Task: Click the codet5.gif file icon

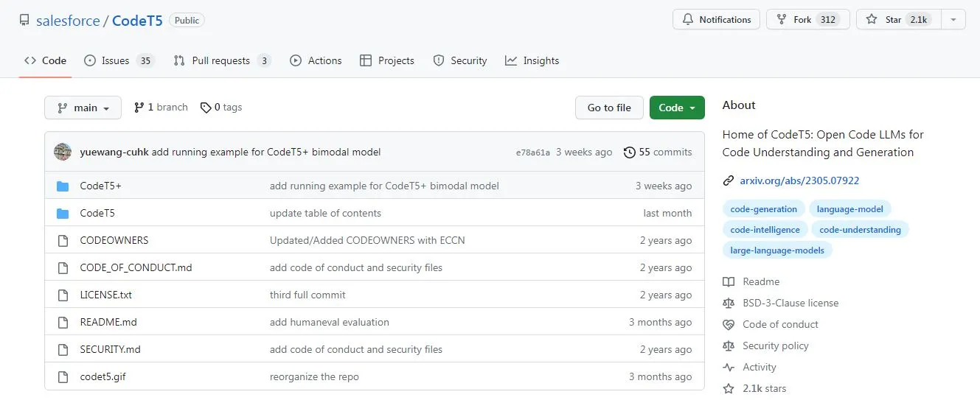Action: point(63,377)
